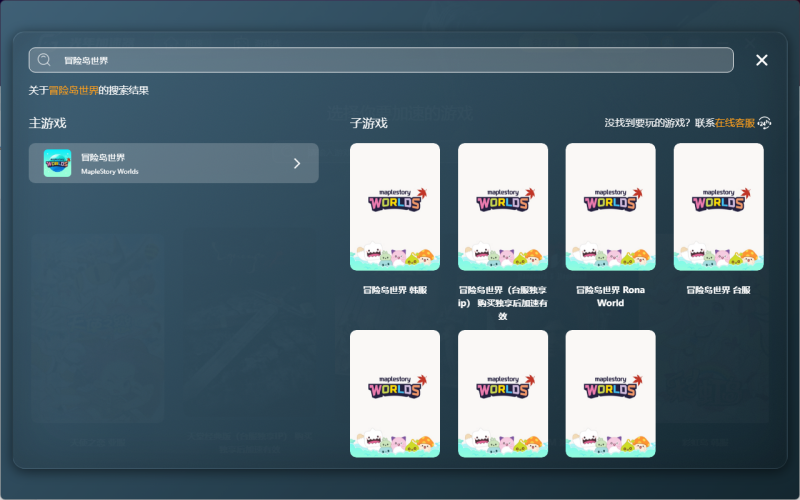Click the MapleStory Worlds subtitle text
The width and height of the screenshot is (800, 500).
click(110, 171)
